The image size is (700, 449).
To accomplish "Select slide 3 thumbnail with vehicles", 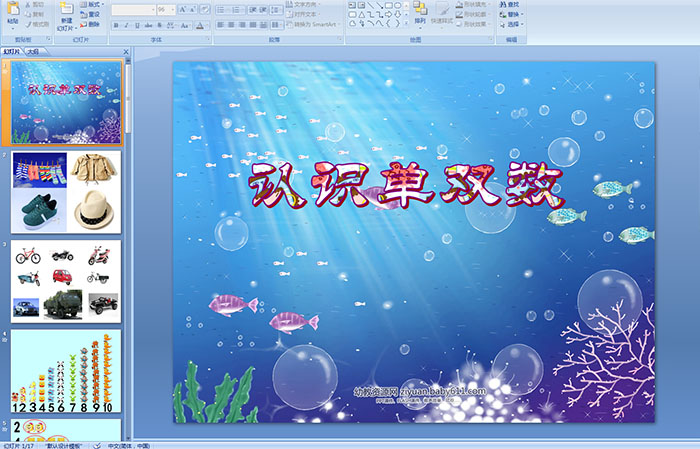I will (x=66, y=279).
